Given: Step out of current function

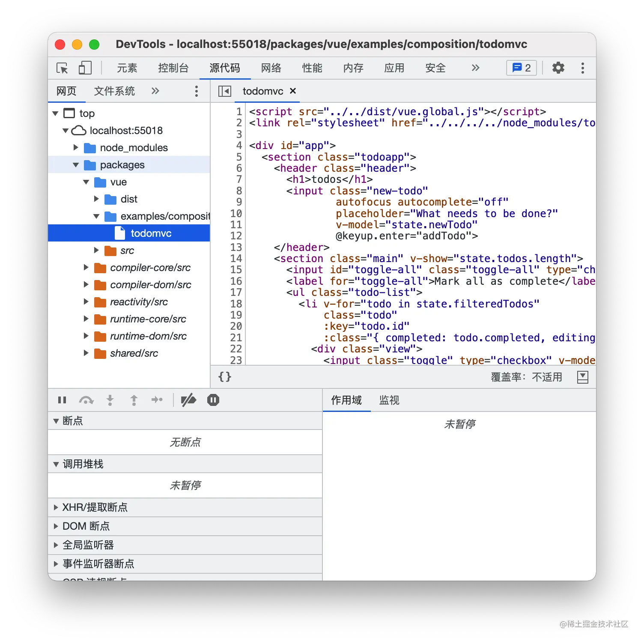Looking at the screenshot, I should point(134,400).
